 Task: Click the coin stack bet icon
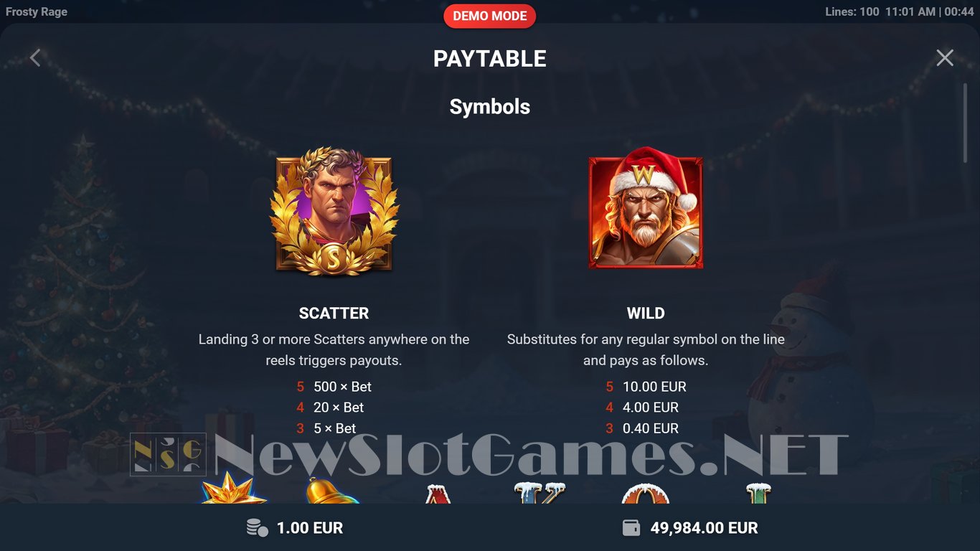(257, 528)
